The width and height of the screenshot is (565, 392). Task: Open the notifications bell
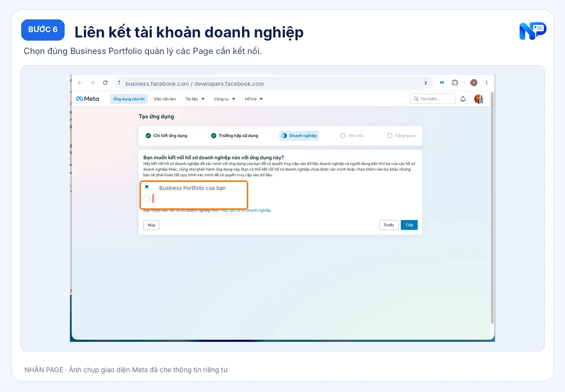coord(463,99)
